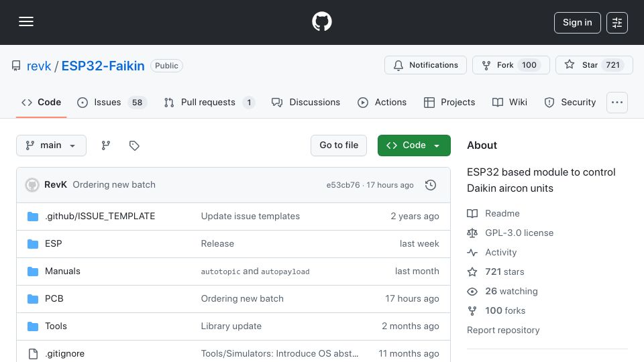Click the Issues count badge 58
Viewport: 644px width, 362px height.
pyautogui.click(x=137, y=102)
